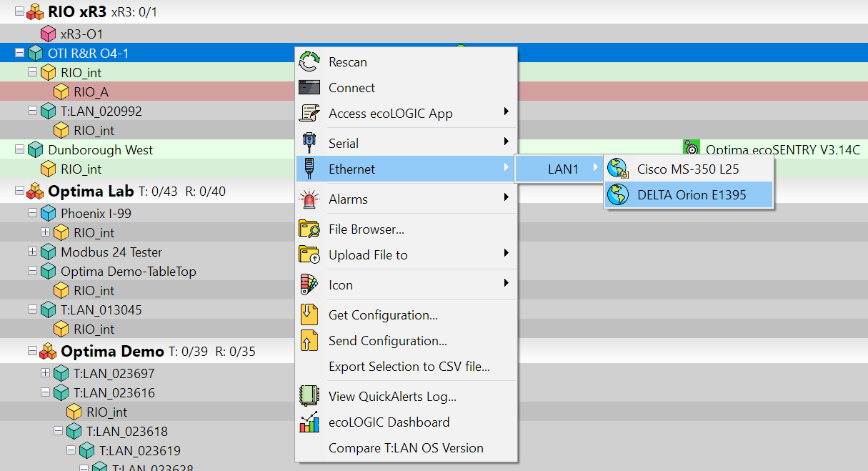Select the RIO_A tree row
The height and width of the screenshot is (471, 868).
coord(434,92)
